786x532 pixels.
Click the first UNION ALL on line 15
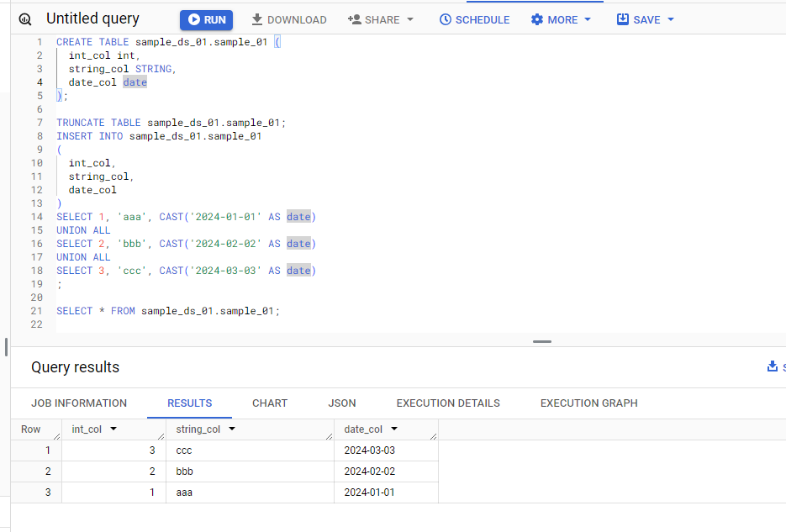(x=83, y=230)
